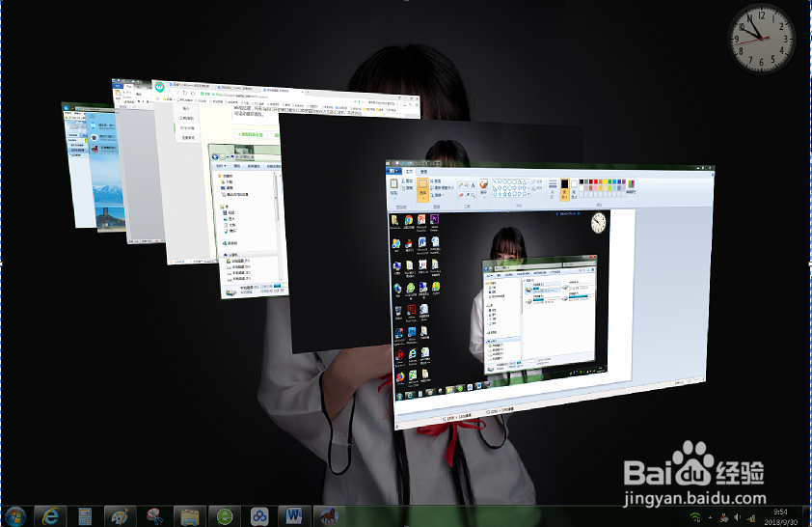Select the blue chat-list window in Flip 3D
Screen dimensions: 812x527
pos(106,171)
